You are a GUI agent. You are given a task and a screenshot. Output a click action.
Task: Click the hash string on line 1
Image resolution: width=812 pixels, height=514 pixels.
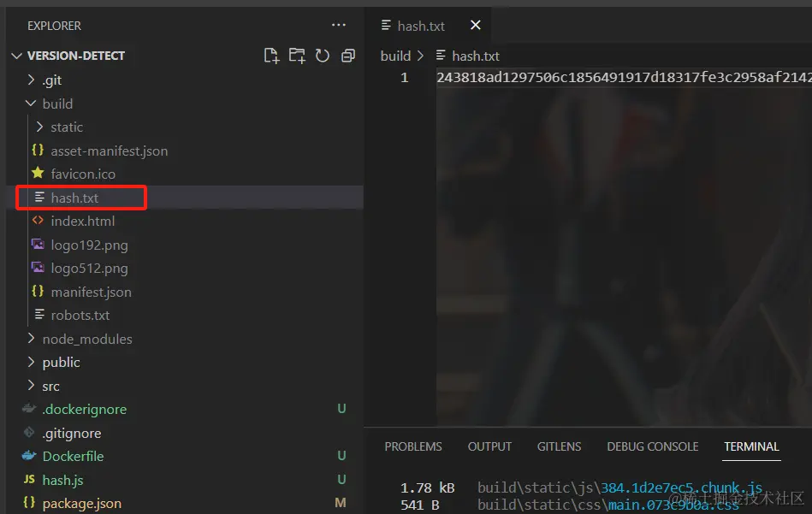[x=624, y=78]
